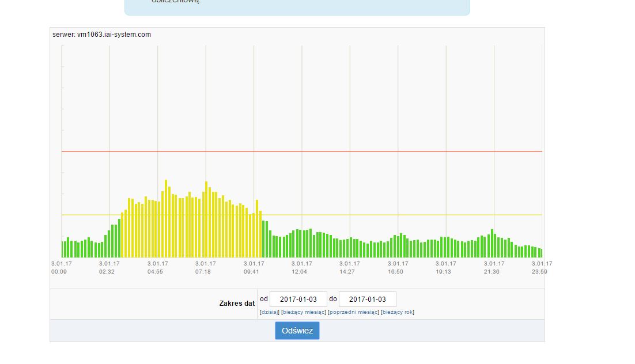Focus the "od" start date field
Screen dimensions: 635x364
[298, 299]
